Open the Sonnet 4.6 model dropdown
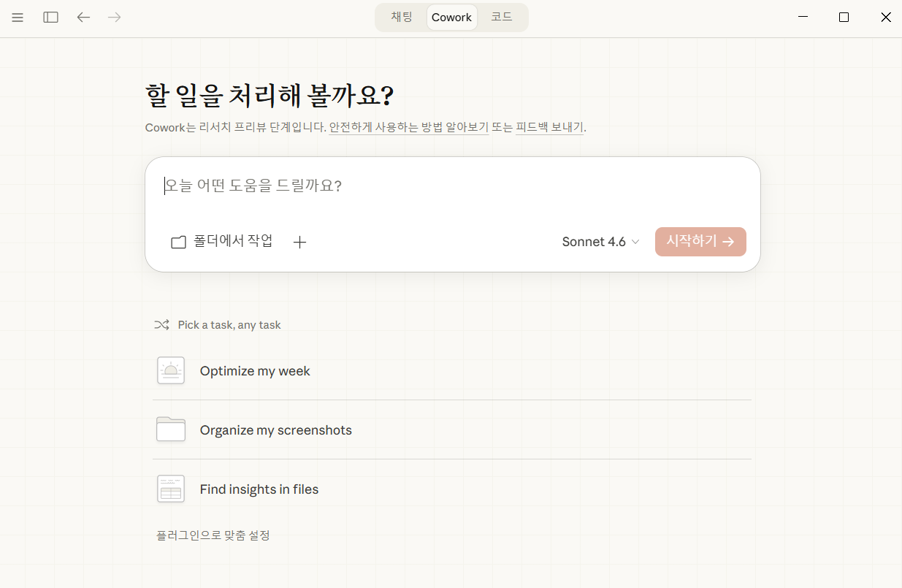 (600, 242)
